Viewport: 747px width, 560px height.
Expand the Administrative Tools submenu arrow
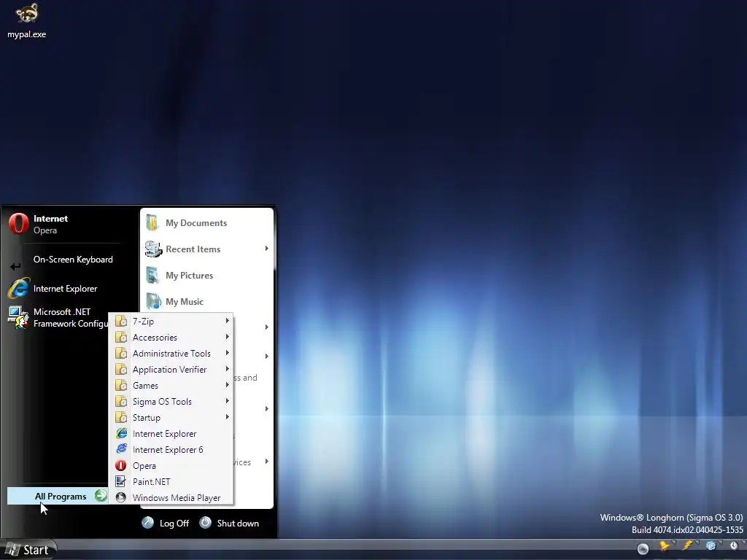point(228,353)
